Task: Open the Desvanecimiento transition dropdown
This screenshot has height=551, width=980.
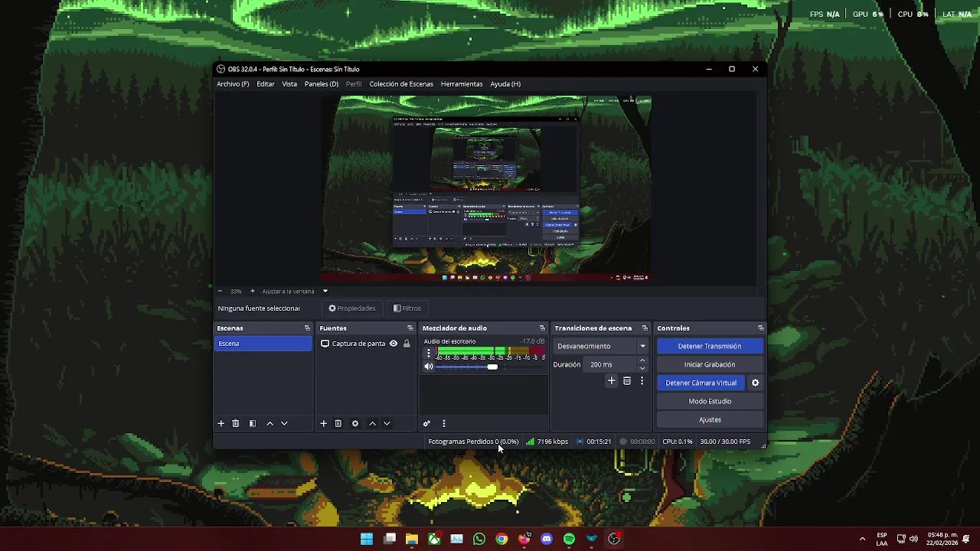Action: tap(602, 346)
